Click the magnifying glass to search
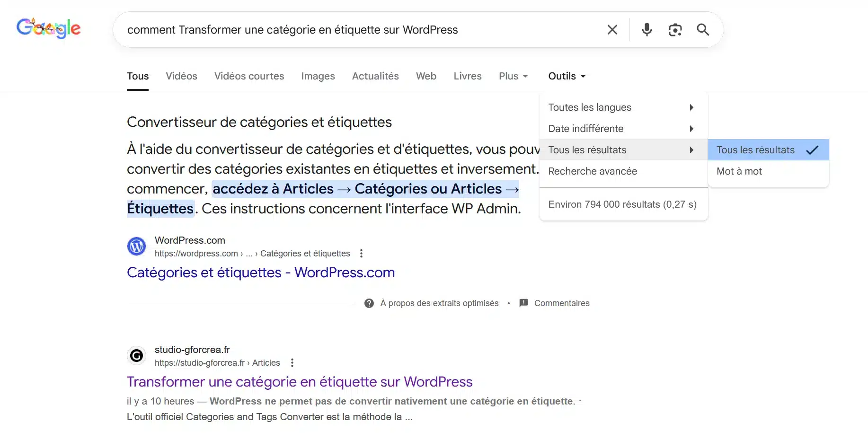The width and height of the screenshot is (868, 440). (703, 29)
